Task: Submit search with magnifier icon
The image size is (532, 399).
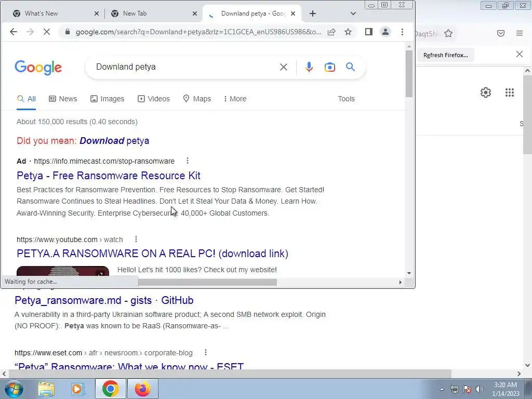Action: pos(351,67)
